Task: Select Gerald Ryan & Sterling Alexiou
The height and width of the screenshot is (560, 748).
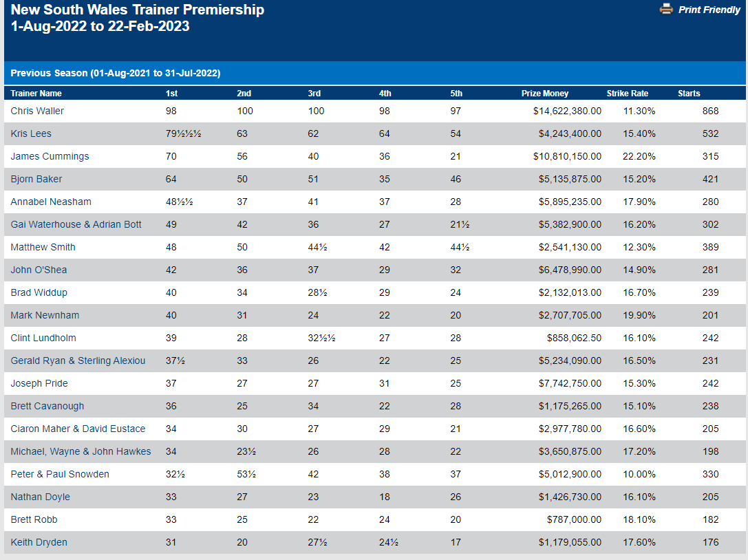Action: tap(78, 360)
